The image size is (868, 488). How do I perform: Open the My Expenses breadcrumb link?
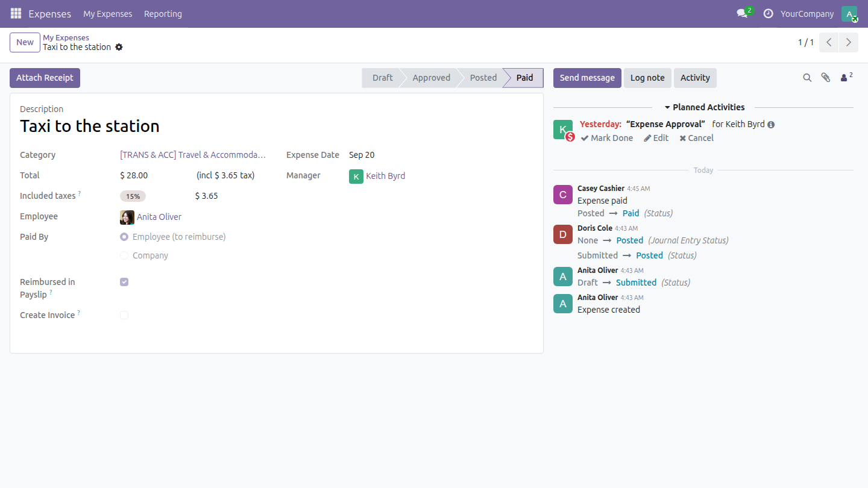[66, 37]
